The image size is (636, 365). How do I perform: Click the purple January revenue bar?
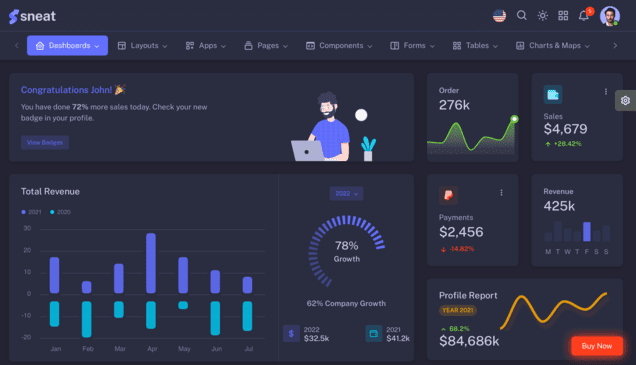[x=54, y=275]
